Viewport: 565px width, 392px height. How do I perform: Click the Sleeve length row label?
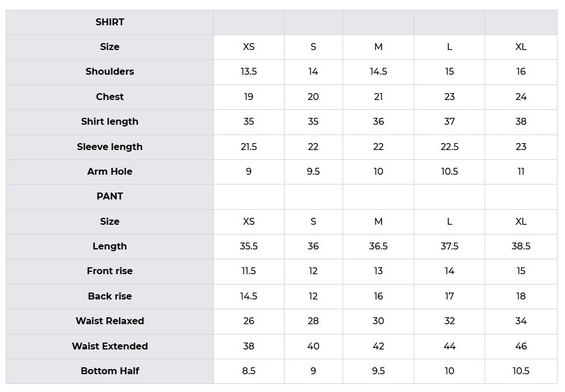pos(110,147)
